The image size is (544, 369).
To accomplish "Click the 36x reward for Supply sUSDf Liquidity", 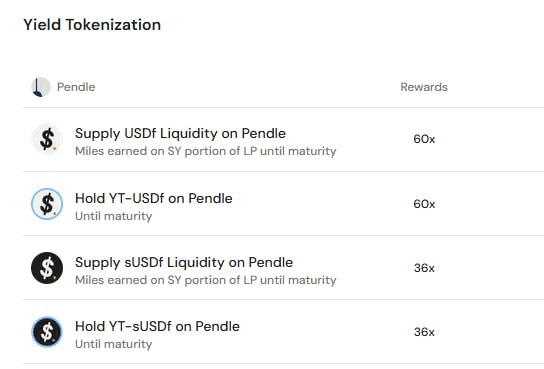I will [424, 268].
